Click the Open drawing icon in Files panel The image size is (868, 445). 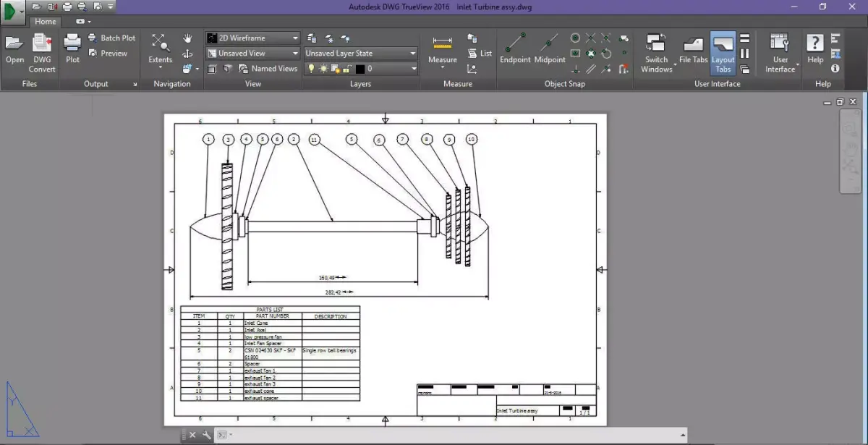[15, 50]
